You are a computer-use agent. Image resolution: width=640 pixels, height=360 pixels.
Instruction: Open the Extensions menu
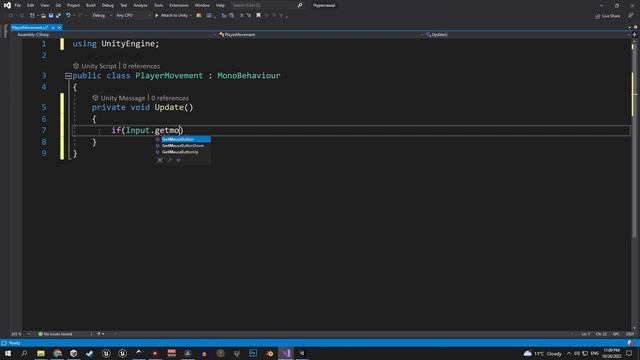point(179,5)
